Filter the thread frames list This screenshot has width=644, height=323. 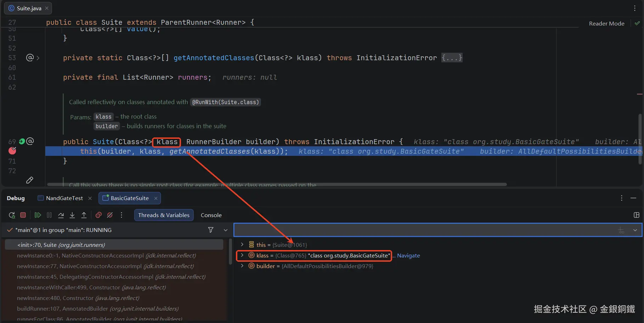211,230
